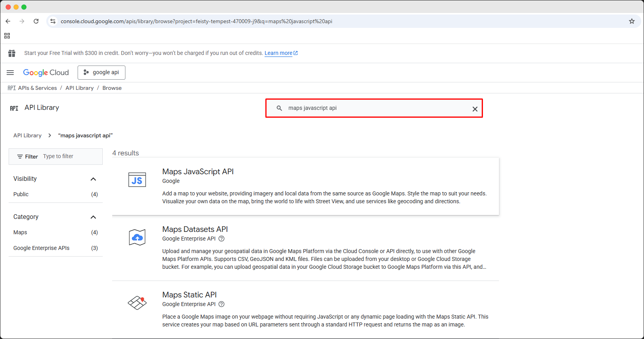Open the apps grid icon in bookmarks bar
This screenshot has width=644, height=339.
pos(7,36)
